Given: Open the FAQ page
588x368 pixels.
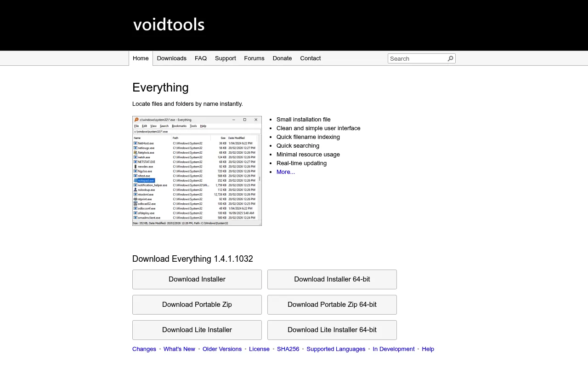Looking at the screenshot, I should (201, 58).
